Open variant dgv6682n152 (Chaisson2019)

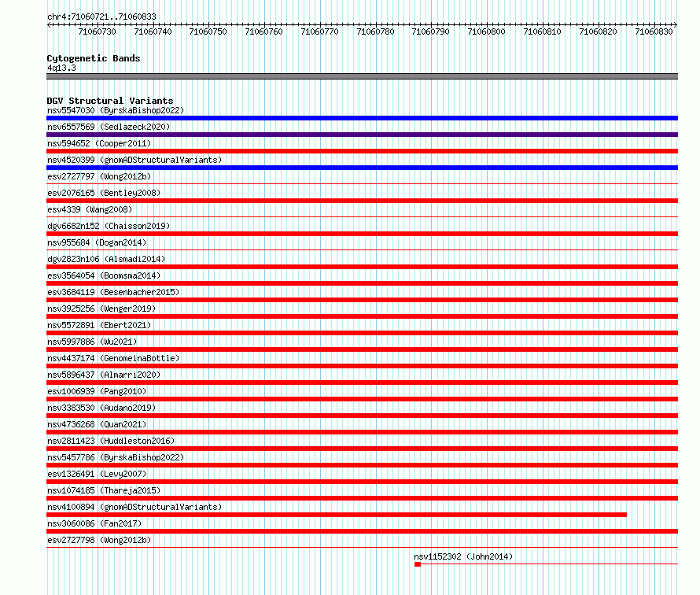point(109,226)
